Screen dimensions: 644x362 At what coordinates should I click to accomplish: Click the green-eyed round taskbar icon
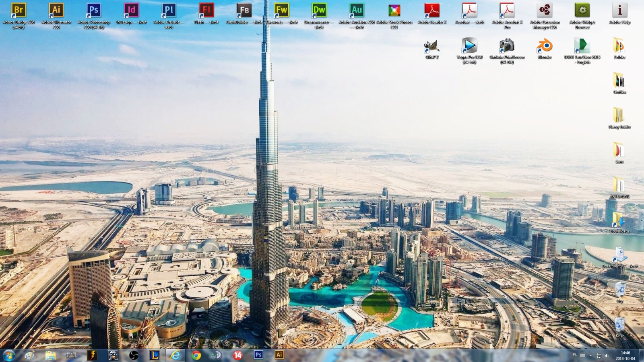(217, 355)
